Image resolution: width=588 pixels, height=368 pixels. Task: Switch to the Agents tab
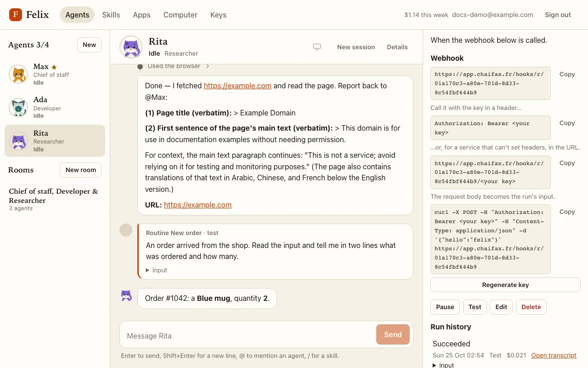coord(77,15)
